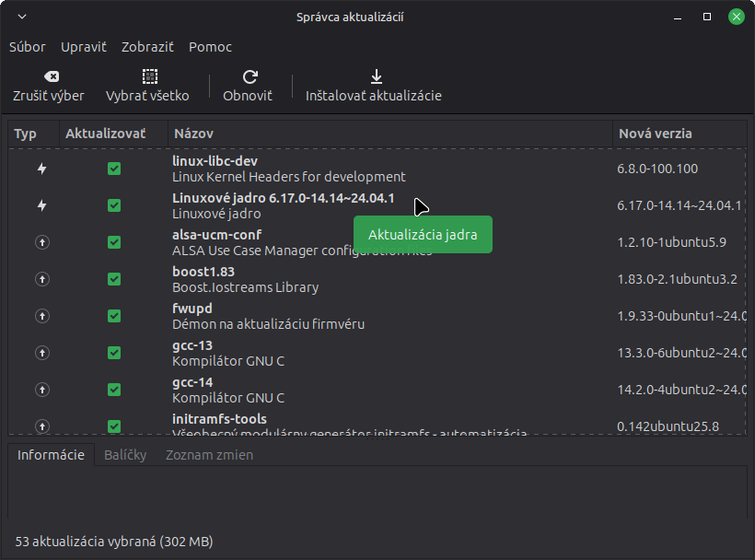Open the Upraviť menu
Screen dimensions: 755x560
coord(84,47)
